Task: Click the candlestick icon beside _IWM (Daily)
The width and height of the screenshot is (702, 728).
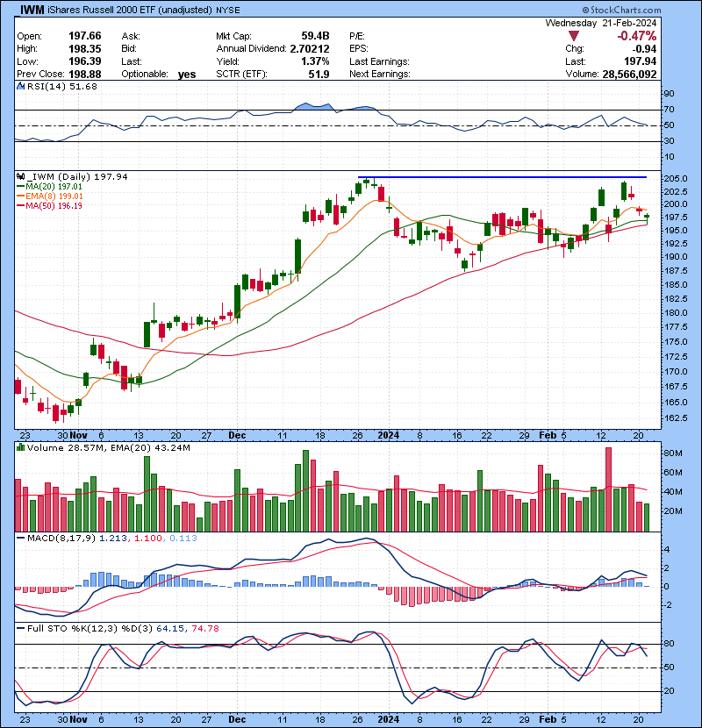Action: click(20, 176)
